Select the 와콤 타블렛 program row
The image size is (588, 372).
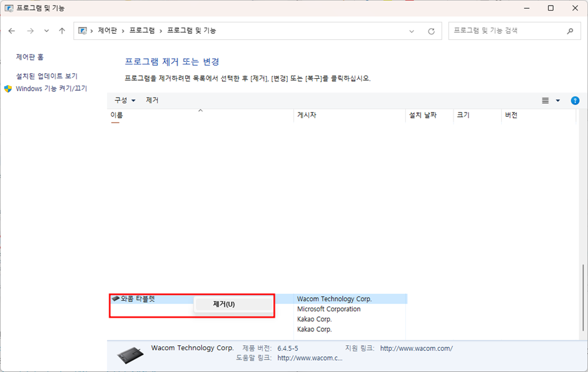(258, 299)
